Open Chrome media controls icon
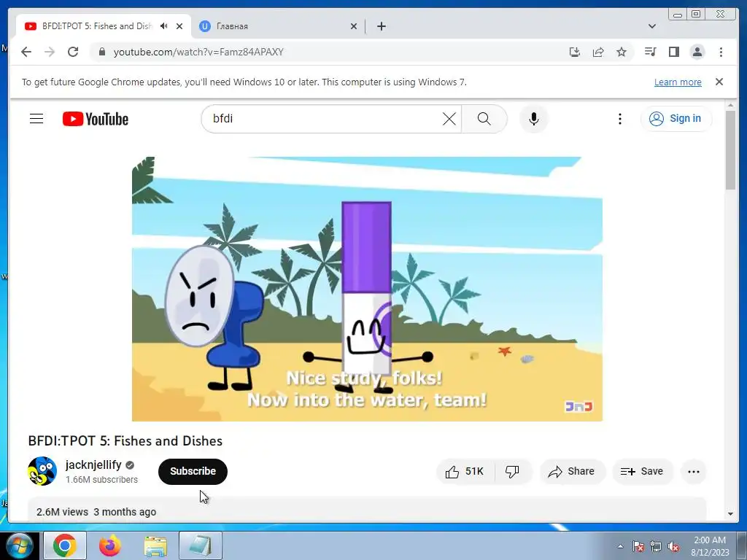Viewport: 747px width, 560px height. coord(650,52)
